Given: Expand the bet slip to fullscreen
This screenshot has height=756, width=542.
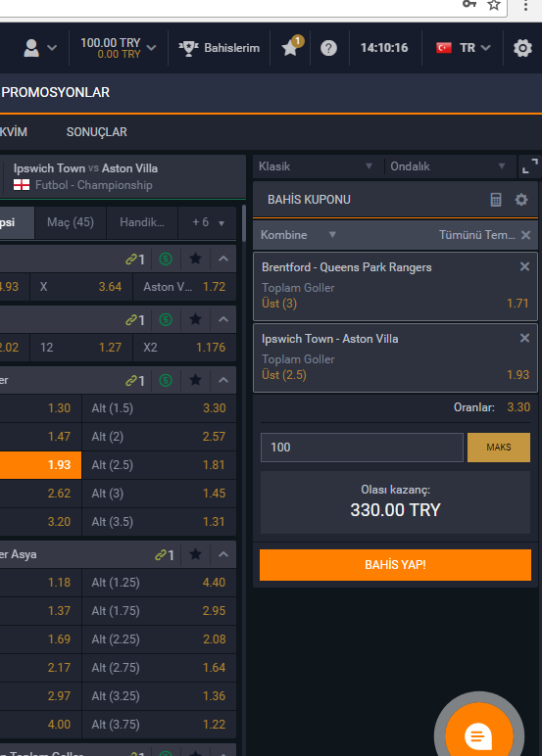Looking at the screenshot, I should (x=529, y=166).
